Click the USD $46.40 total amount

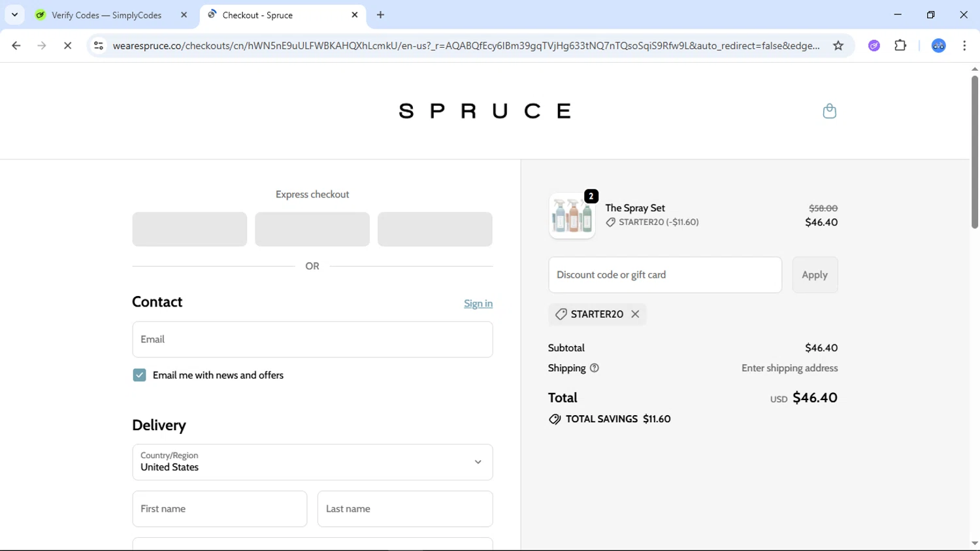click(804, 397)
